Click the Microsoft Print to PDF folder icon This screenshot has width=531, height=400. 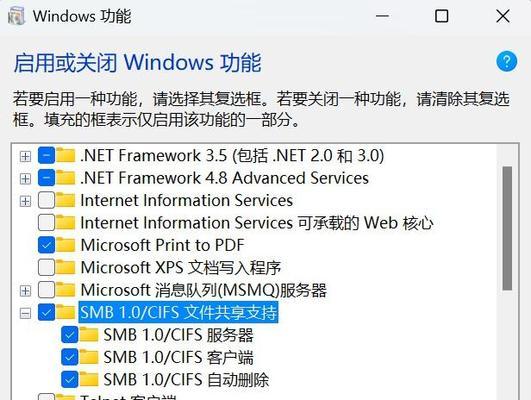[66, 245]
